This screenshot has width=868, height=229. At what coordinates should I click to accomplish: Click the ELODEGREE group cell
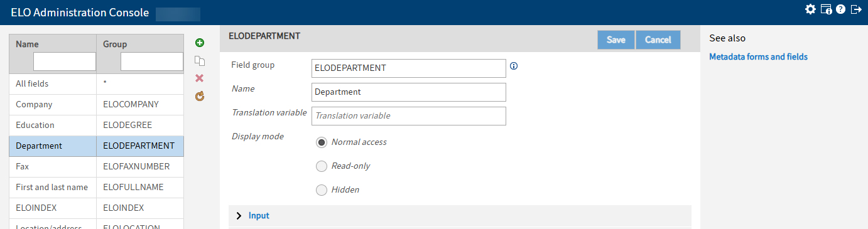click(x=140, y=125)
